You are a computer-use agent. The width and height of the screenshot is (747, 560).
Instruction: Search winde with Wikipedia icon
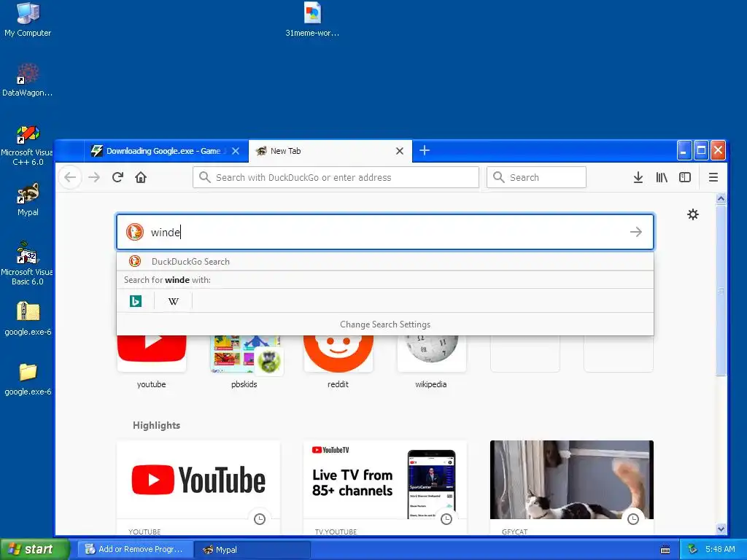tap(174, 301)
